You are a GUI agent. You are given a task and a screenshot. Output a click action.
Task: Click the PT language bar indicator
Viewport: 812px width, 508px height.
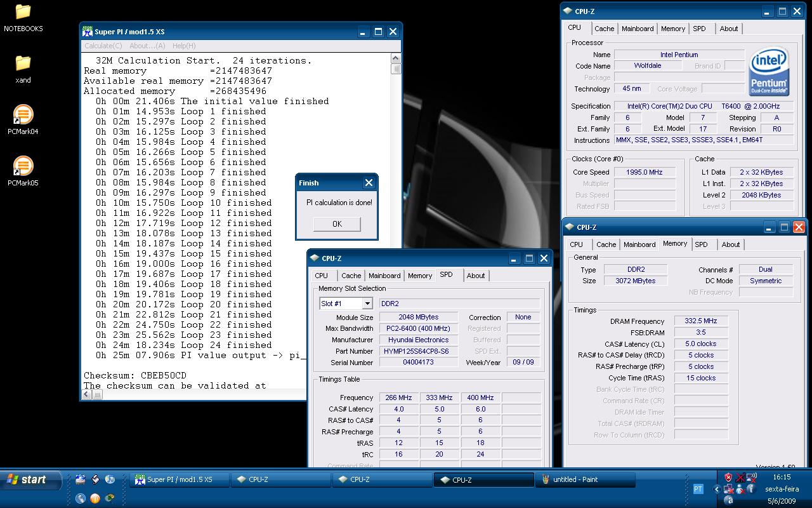click(x=698, y=489)
